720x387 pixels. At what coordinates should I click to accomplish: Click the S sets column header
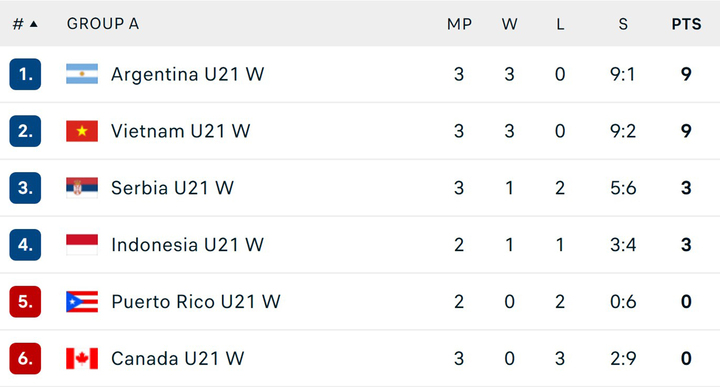[623, 24]
